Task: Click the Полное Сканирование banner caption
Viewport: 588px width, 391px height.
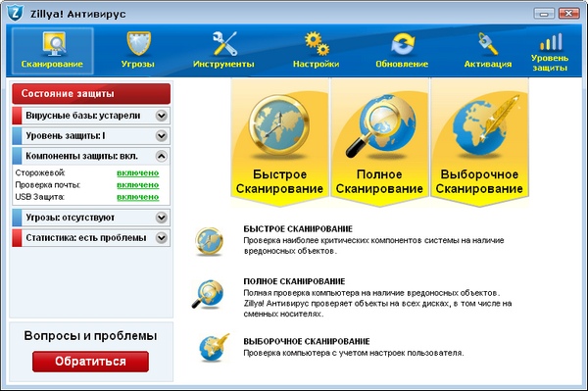Action: 379,181
